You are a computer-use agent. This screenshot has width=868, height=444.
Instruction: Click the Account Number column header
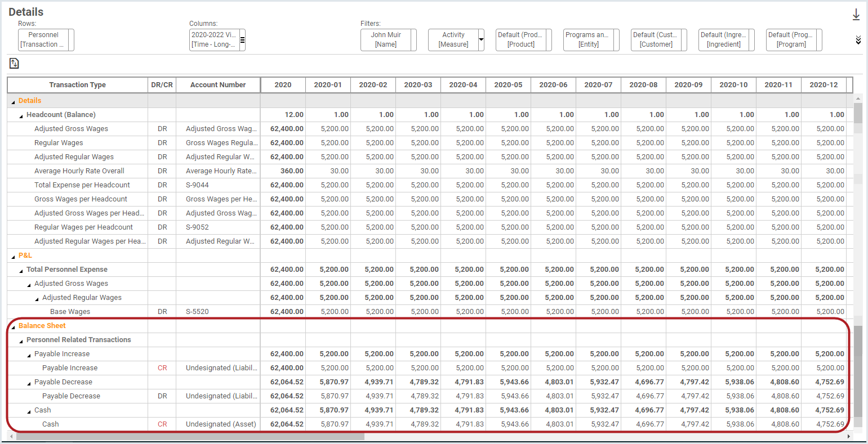coord(218,85)
